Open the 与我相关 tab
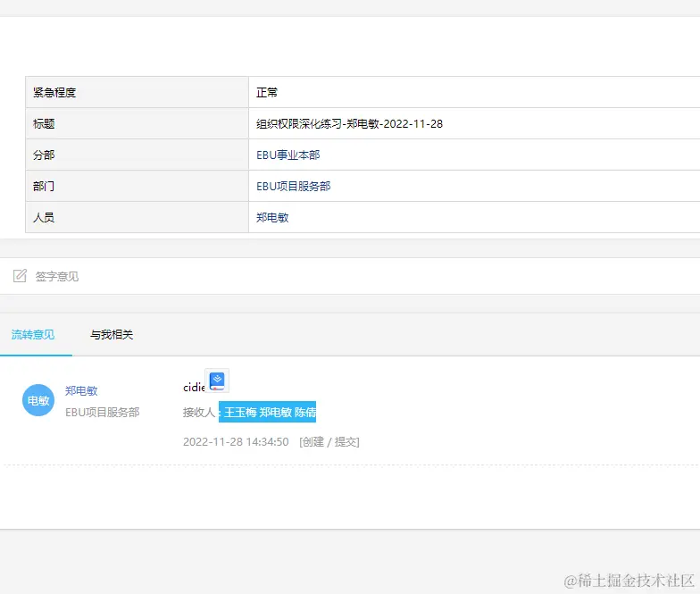 click(x=112, y=334)
